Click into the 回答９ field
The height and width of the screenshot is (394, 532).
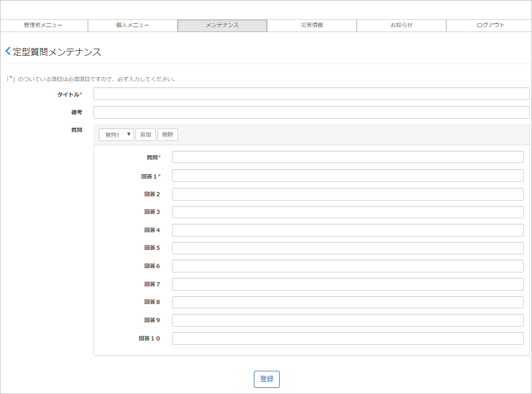pos(347,321)
